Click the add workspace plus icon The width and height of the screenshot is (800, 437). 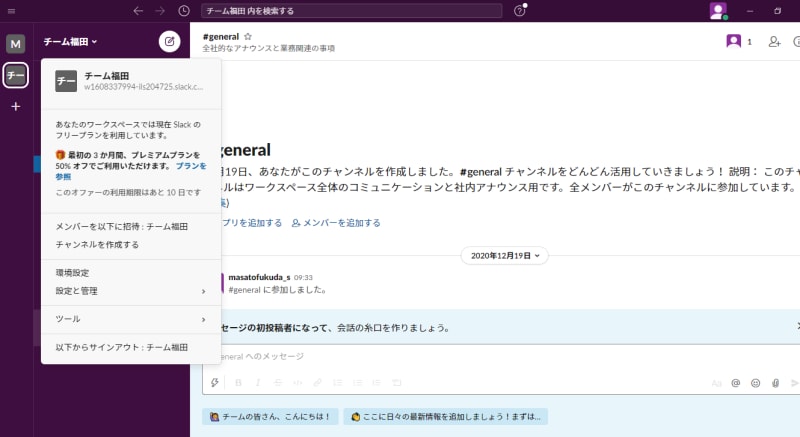[x=16, y=106]
